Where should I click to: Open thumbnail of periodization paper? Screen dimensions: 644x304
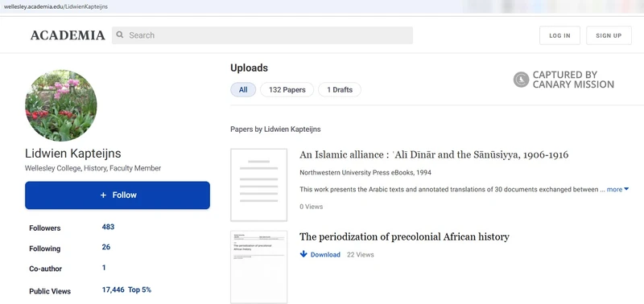coord(258,267)
